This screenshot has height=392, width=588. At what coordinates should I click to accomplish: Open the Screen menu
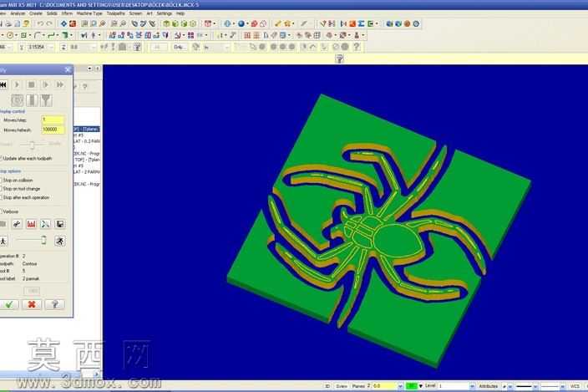[135, 13]
